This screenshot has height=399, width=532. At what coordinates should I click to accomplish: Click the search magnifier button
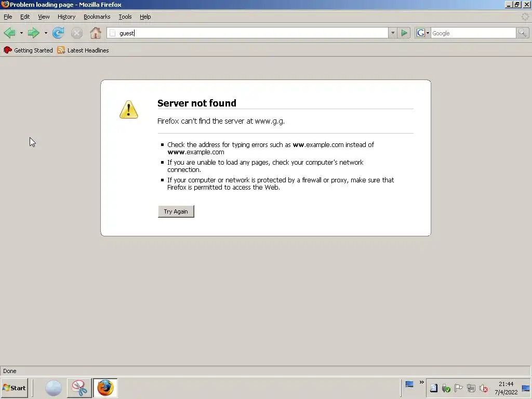(x=522, y=33)
